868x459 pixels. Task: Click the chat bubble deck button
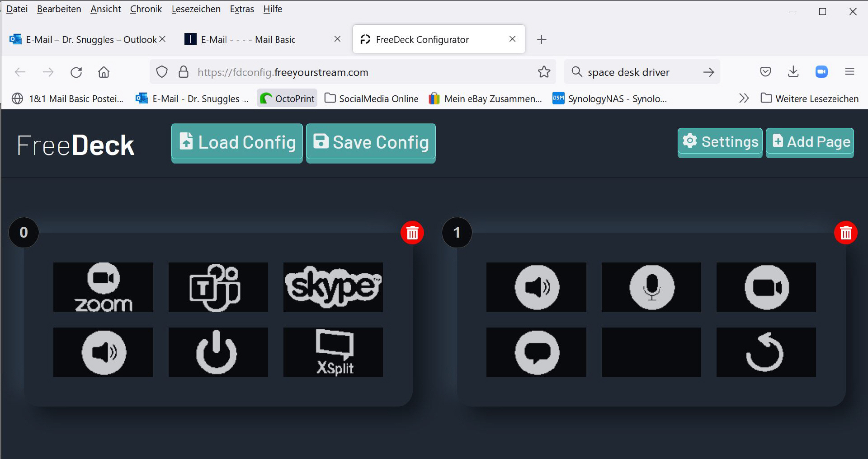536,352
